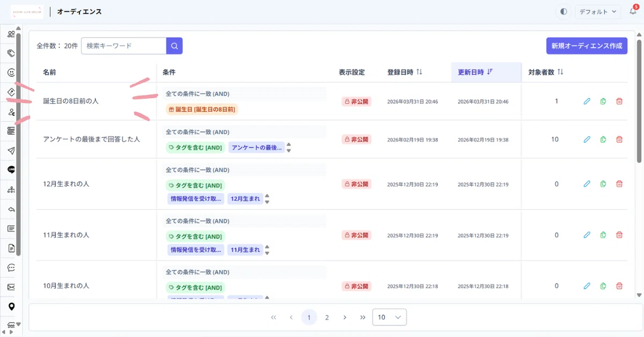Copy the アンケートの最後まで回答した人 audience
Screen dimensions: 644x337
point(603,139)
